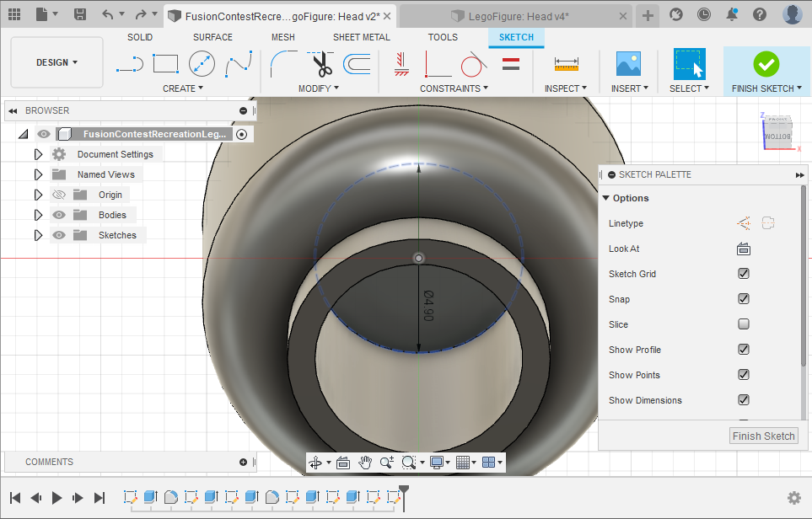Image resolution: width=812 pixels, height=519 pixels.
Task: Click the Redo arrow
Action: pyautogui.click(x=141, y=14)
